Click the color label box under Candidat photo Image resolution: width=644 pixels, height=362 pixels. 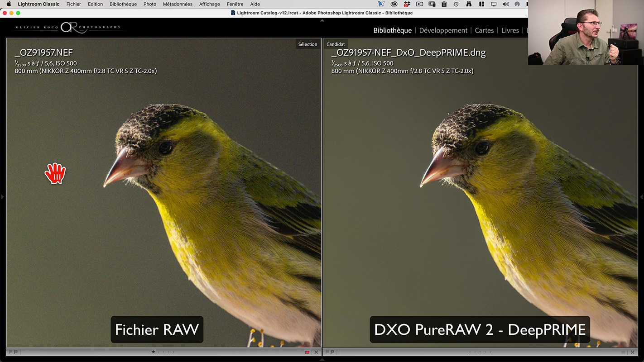[x=624, y=352]
